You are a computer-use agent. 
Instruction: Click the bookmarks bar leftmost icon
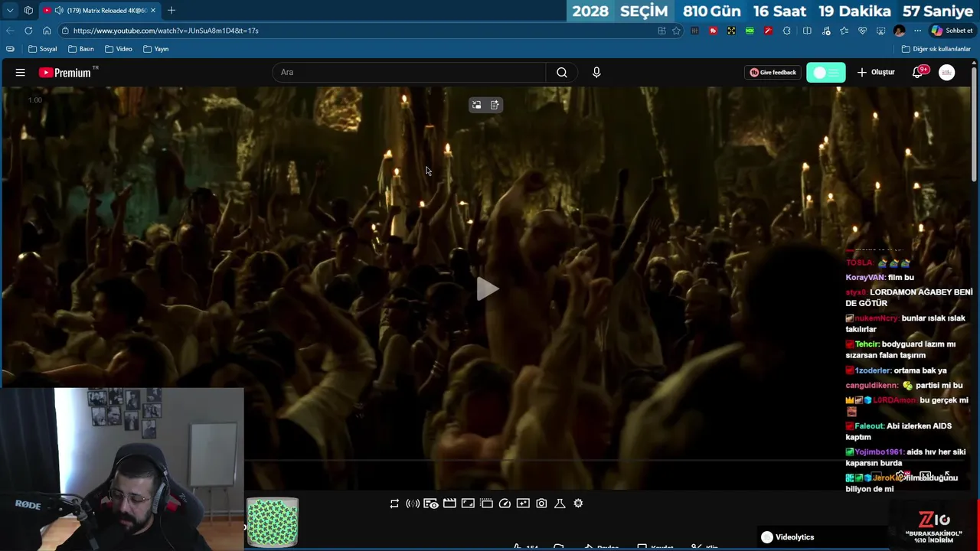pos(10,49)
